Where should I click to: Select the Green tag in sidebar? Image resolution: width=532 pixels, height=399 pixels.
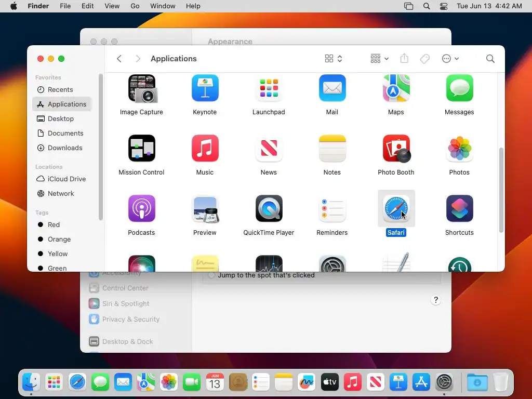62,268
